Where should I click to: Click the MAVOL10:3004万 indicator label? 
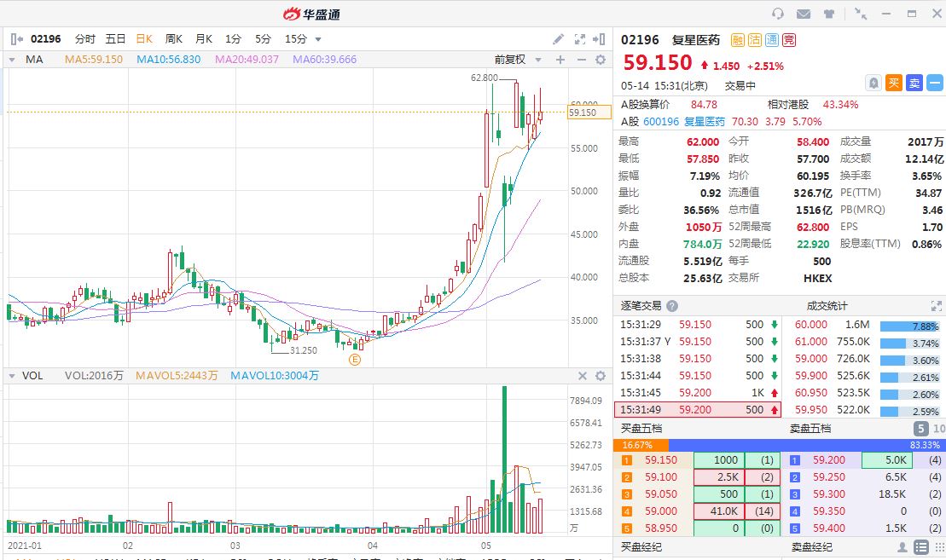click(275, 376)
